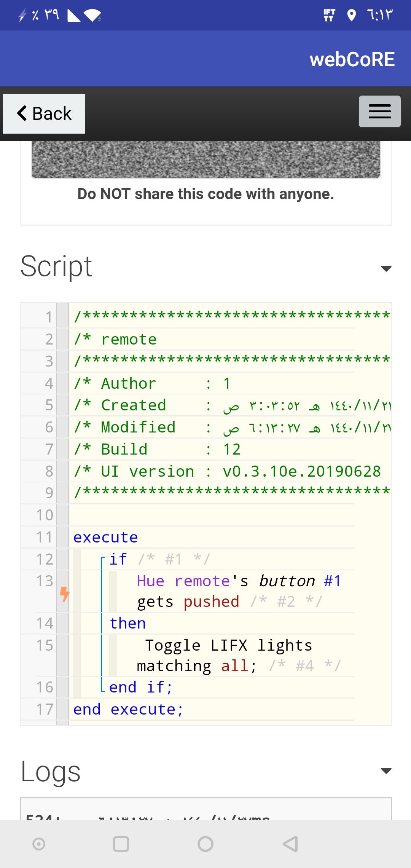The image size is (411, 868).
Task: Tap the blurred security code image
Action: pyautogui.click(x=206, y=160)
